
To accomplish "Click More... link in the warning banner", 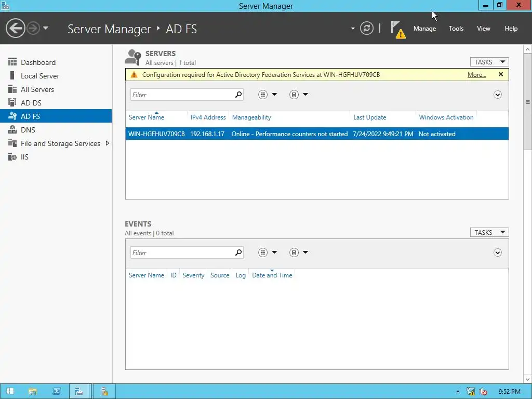I will pos(476,75).
